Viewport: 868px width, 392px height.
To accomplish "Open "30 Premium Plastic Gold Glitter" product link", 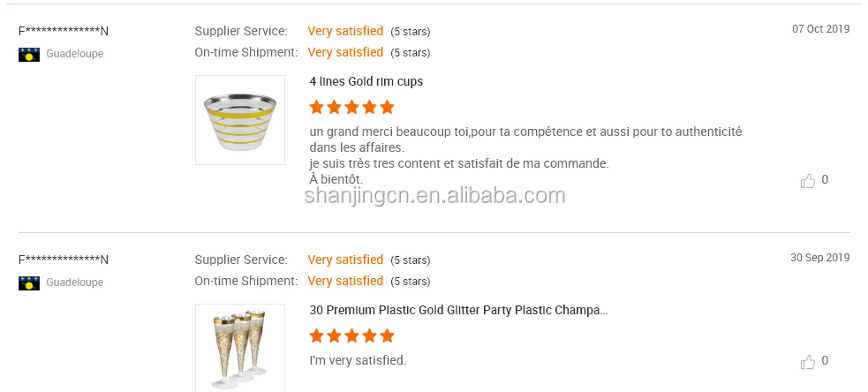I will coord(458,311).
